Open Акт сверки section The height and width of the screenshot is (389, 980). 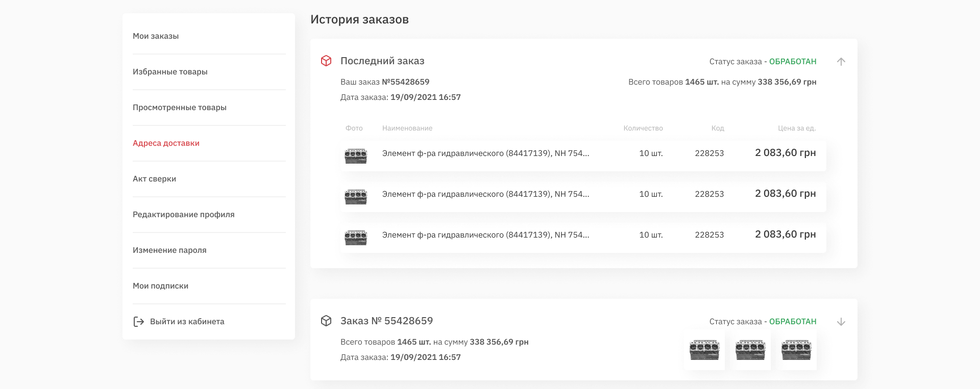coord(154,179)
